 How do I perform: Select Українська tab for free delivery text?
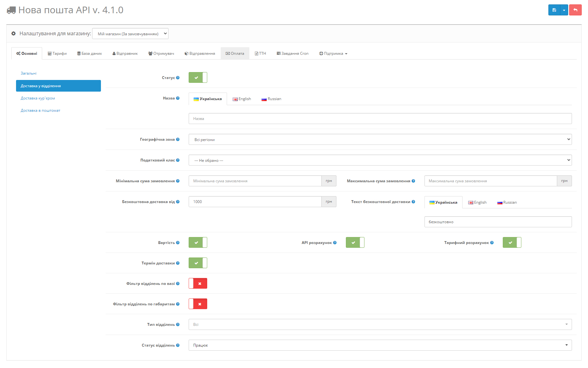pyautogui.click(x=443, y=202)
